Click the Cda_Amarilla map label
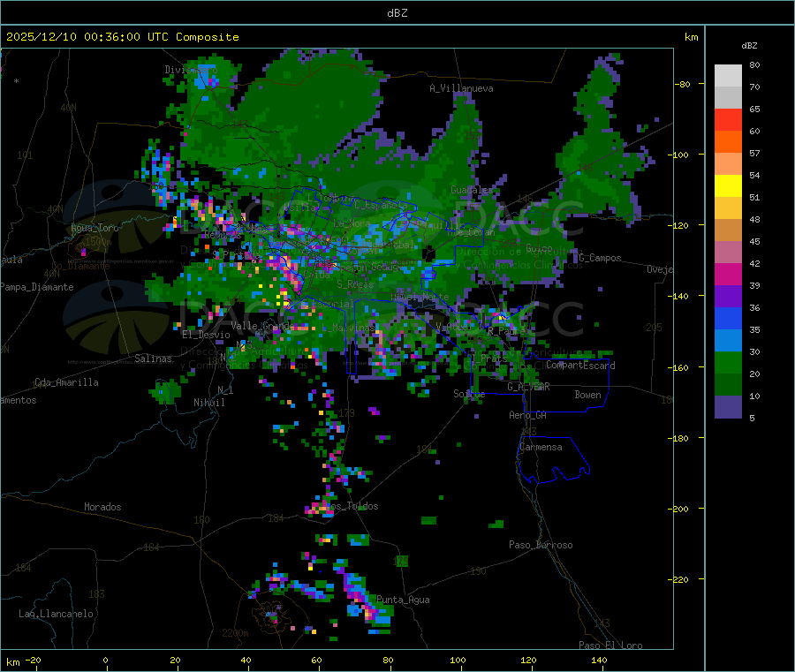This screenshot has width=795, height=672. point(66,382)
